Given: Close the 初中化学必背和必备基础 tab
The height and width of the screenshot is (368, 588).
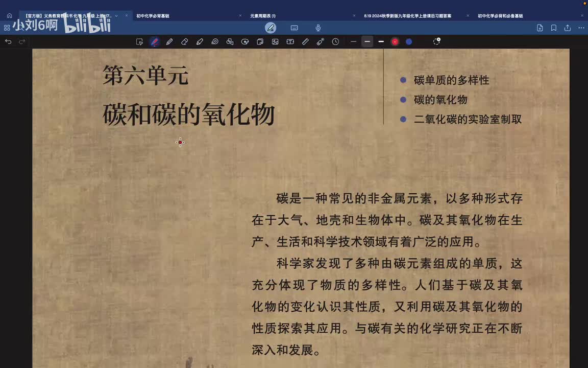Looking at the screenshot, I should click(582, 16).
